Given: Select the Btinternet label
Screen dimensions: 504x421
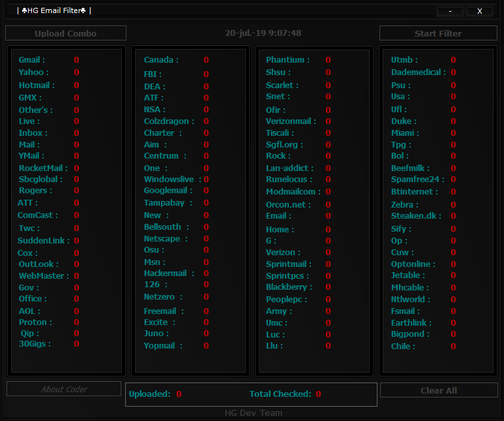Looking at the screenshot, I should pos(414,191).
